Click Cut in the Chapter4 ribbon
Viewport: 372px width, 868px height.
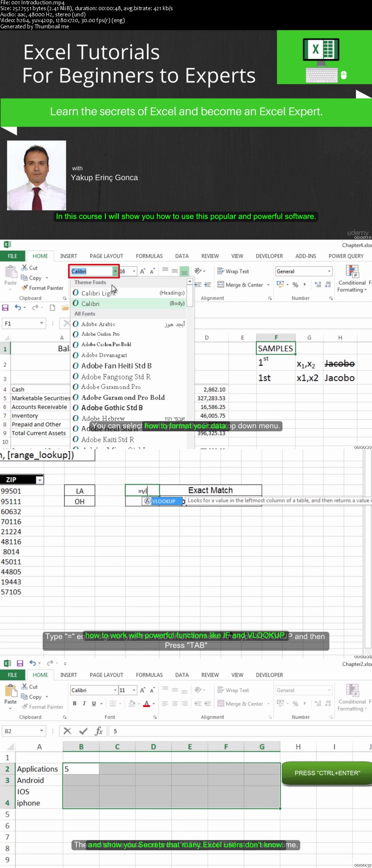coord(29,268)
